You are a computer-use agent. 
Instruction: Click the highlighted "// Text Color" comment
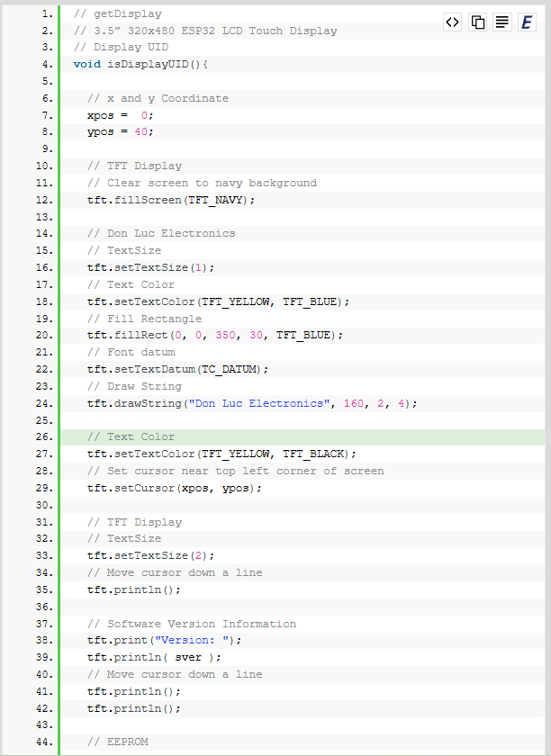pos(131,436)
